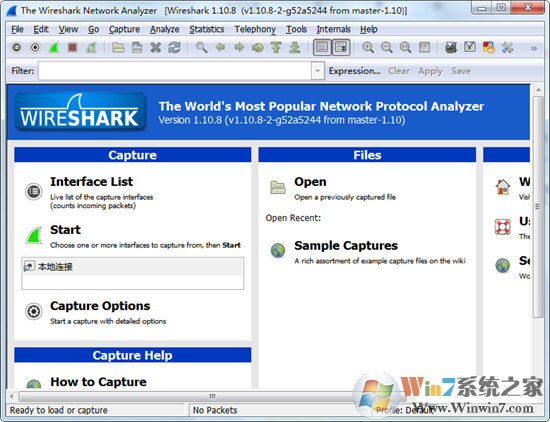Select the 本地连接 interface in the list
This screenshot has width=550, height=422.
pyautogui.click(x=133, y=267)
